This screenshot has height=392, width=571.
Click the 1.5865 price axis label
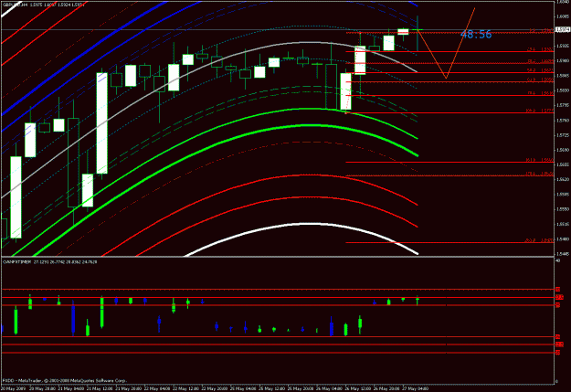coord(563,76)
